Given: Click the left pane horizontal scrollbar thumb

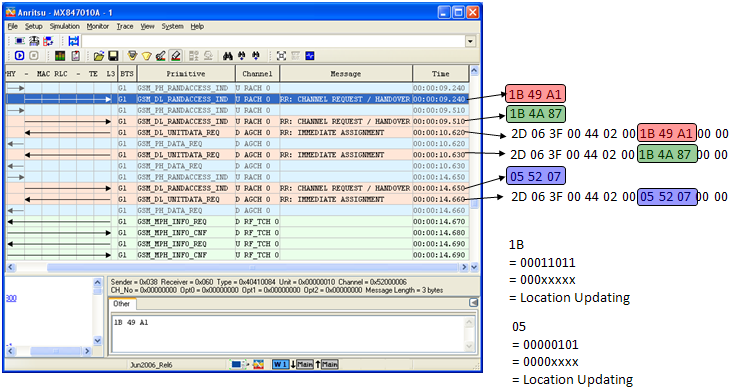Looking at the screenshot, I should [x=55, y=351].
